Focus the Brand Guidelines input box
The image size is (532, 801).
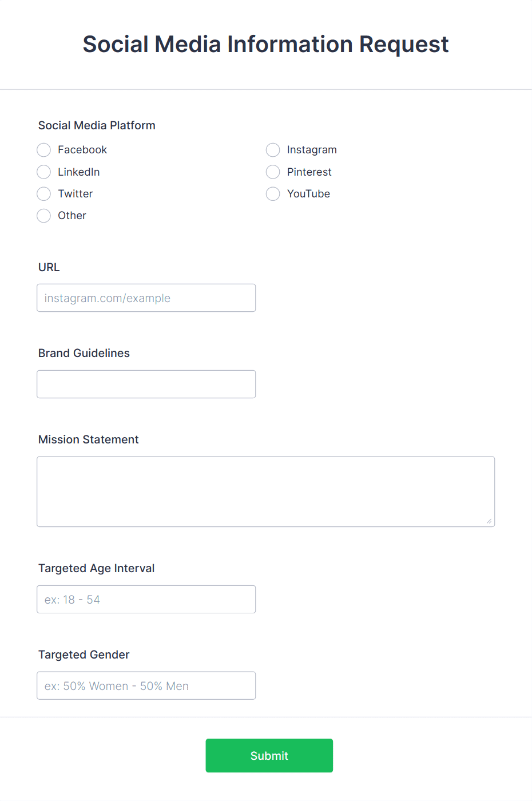[x=146, y=384]
